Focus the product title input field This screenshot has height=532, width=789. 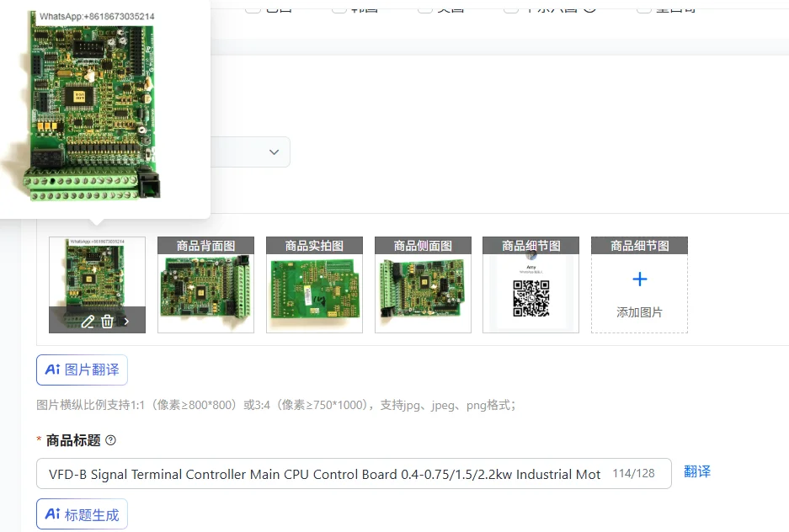coord(354,473)
